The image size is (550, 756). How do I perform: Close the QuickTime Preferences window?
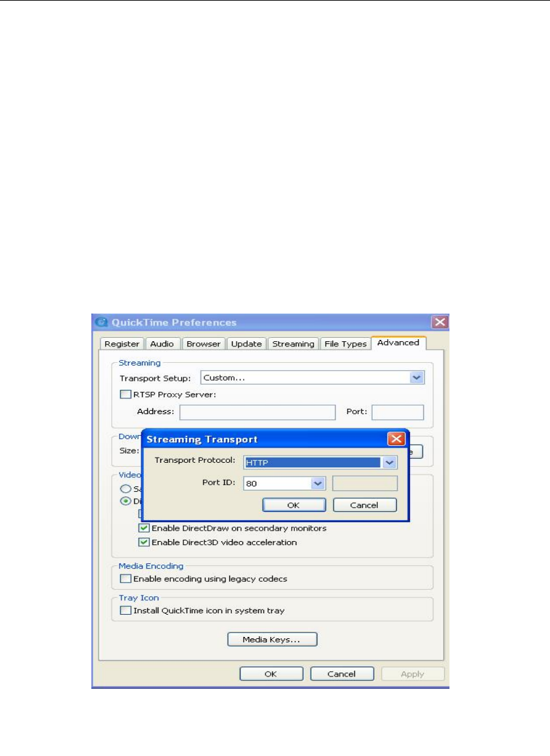point(440,322)
